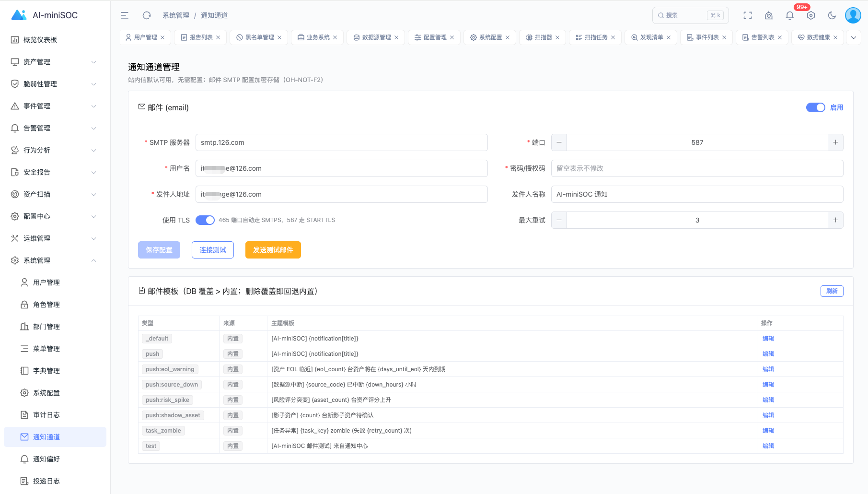Refresh templates with the 刷新 button
The width and height of the screenshot is (868, 494).
(832, 291)
